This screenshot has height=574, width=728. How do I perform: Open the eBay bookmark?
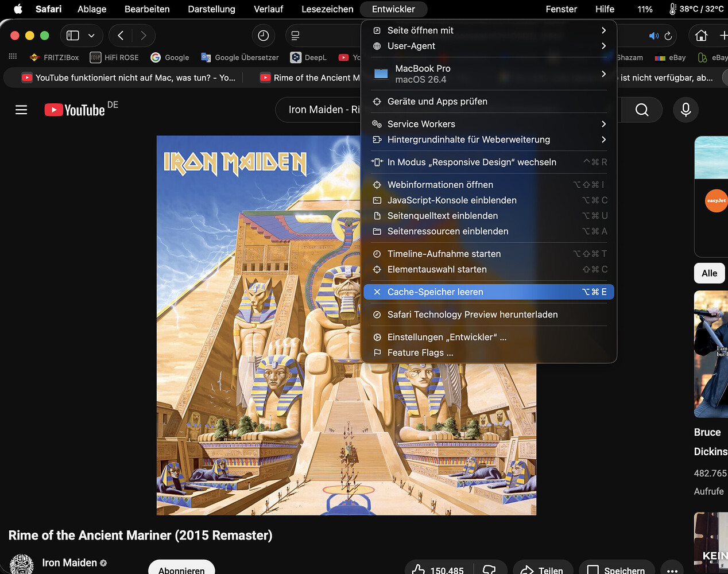click(x=670, y=57)
